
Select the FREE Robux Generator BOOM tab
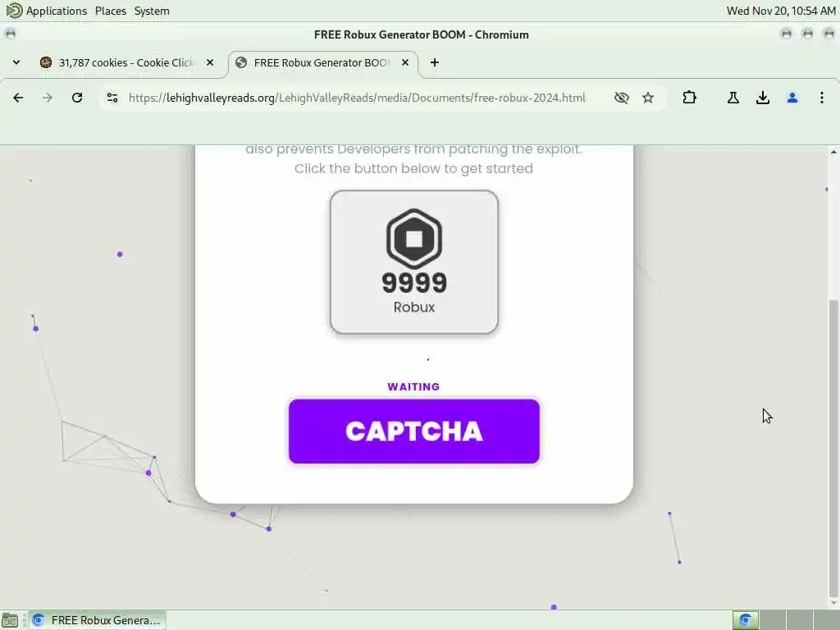[x=323, y=62]
